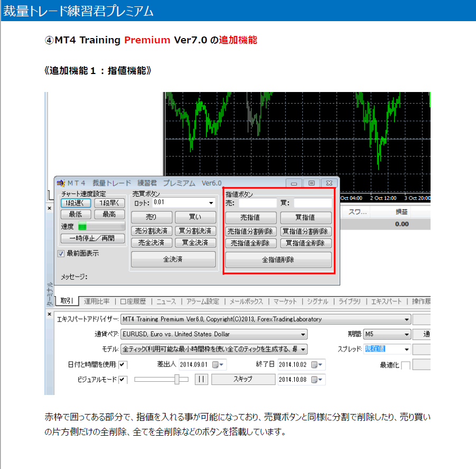Click the MT4 panel title bar app icon
476x469 pixels.
(x=61, y=183)
